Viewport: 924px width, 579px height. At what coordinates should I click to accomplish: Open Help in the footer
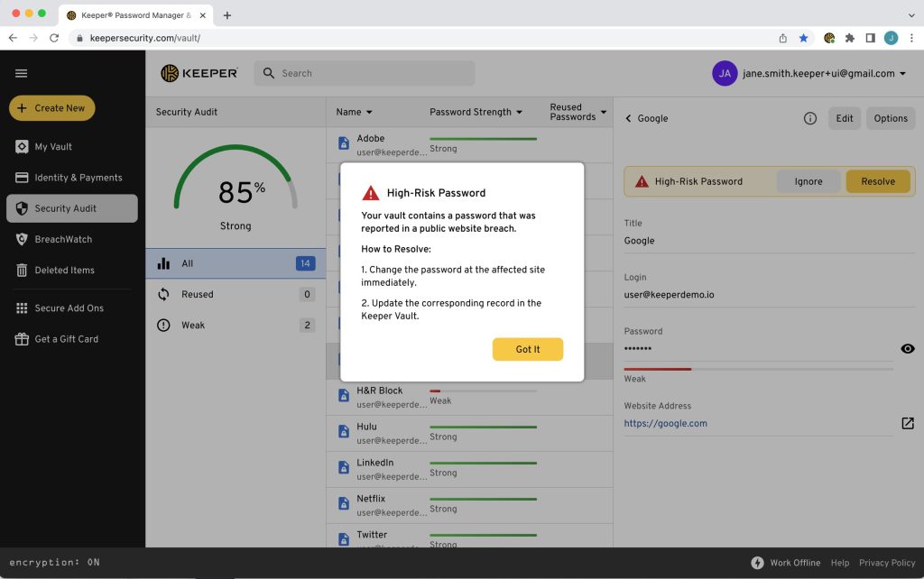tap(840, 563)
